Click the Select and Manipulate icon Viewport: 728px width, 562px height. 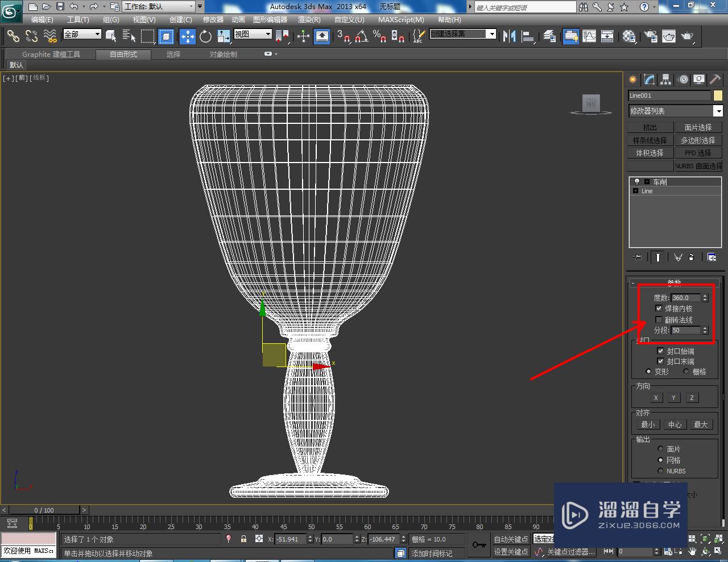[x=303, y=36]
